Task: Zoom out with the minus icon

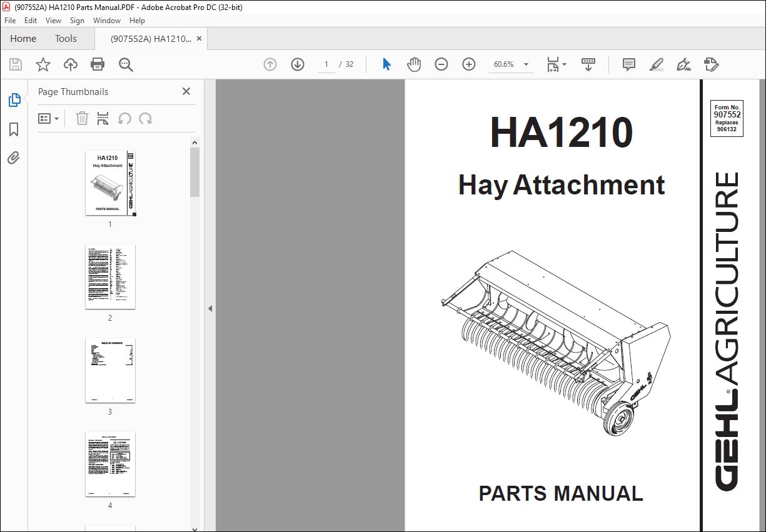Action: pos(441,64)
